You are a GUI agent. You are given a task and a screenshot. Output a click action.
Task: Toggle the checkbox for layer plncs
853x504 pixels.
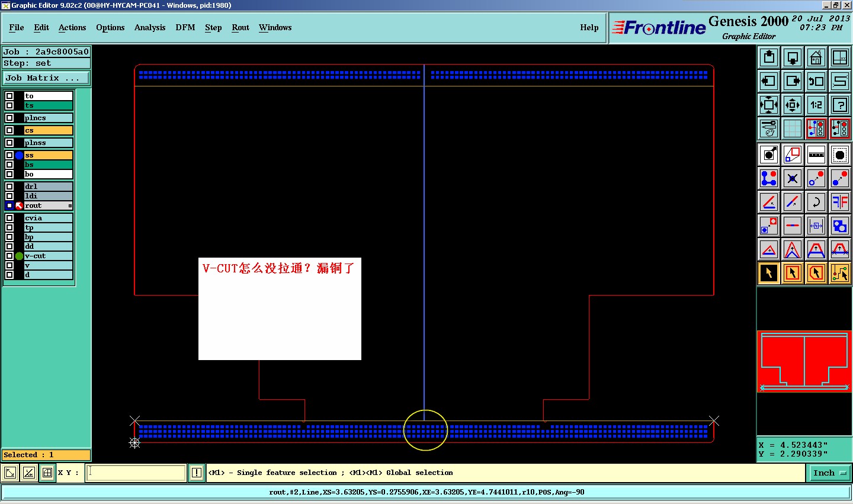9,118
